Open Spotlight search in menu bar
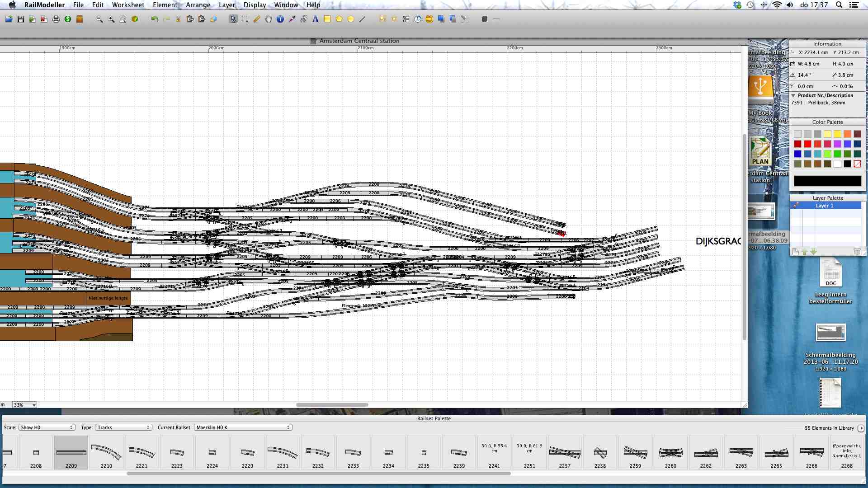868x488 pixels. pos(839,5)
